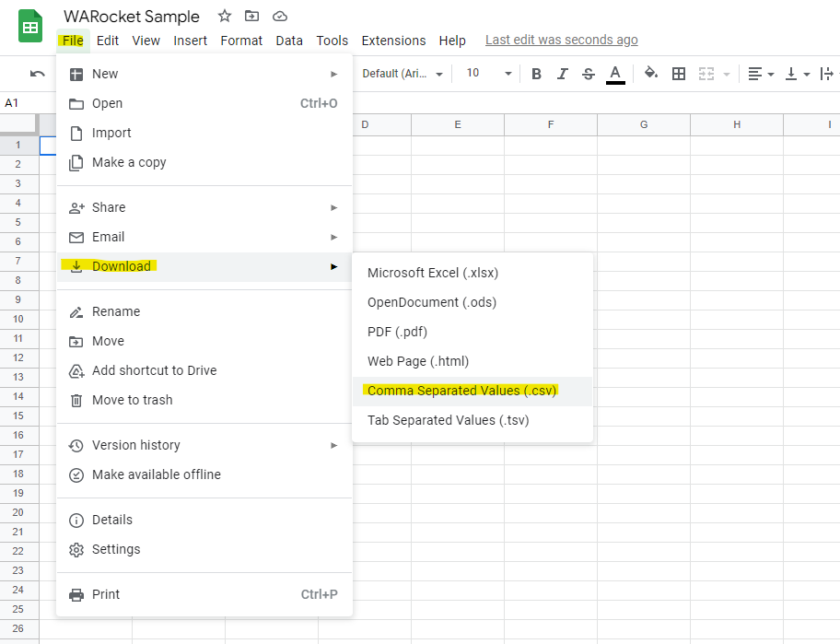The height and width of the screenshot is (644, 840).
Task: Open the text color picker
Action: [615, 73]
